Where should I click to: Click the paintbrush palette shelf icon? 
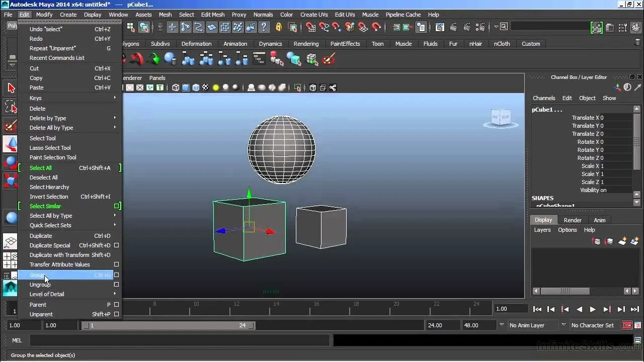[x=329, y=59]
